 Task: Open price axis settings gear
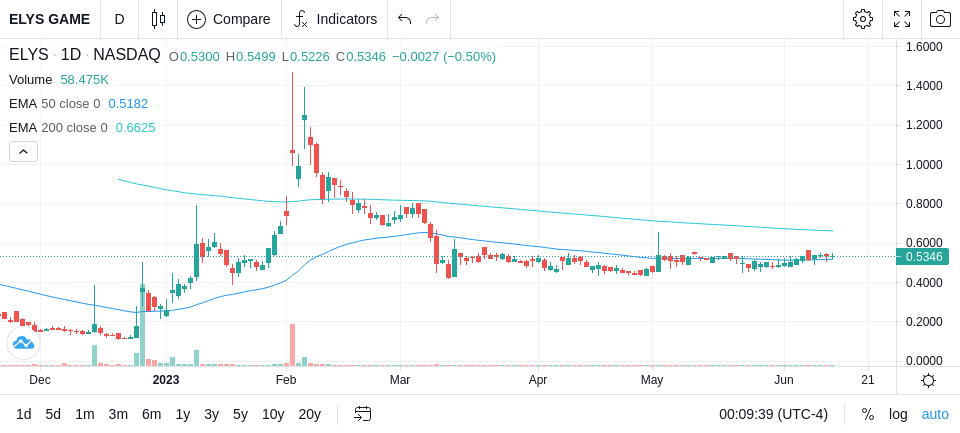click(928, 380)
